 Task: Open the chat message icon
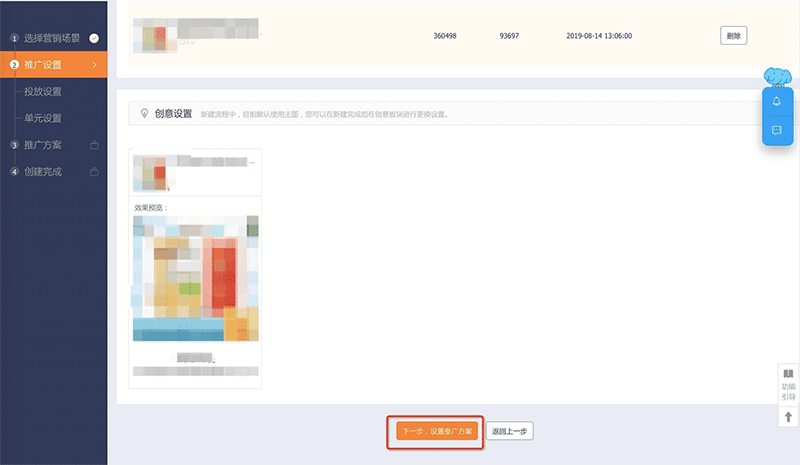[x=777, y=131]
